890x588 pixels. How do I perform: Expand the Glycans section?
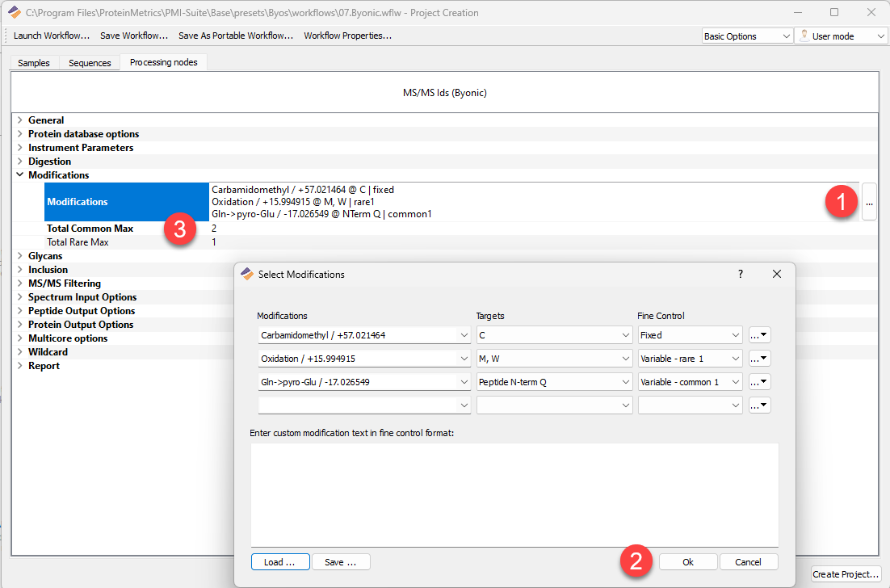pos(20,256)
